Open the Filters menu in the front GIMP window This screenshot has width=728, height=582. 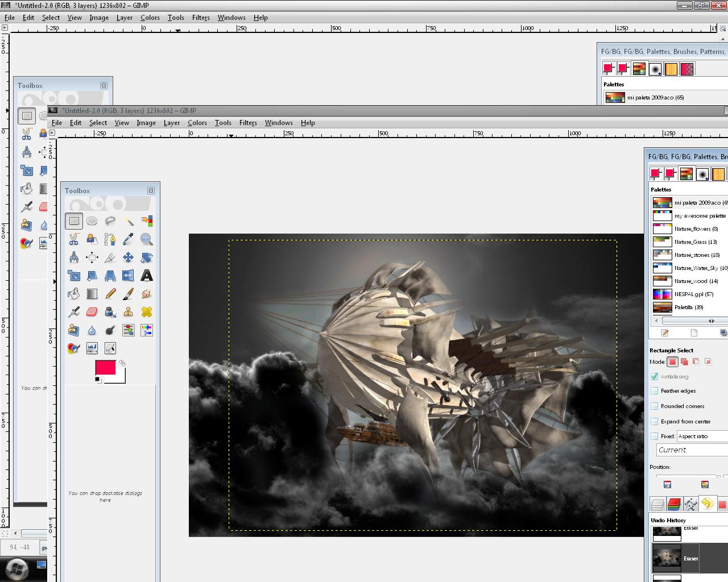point(248,123)
